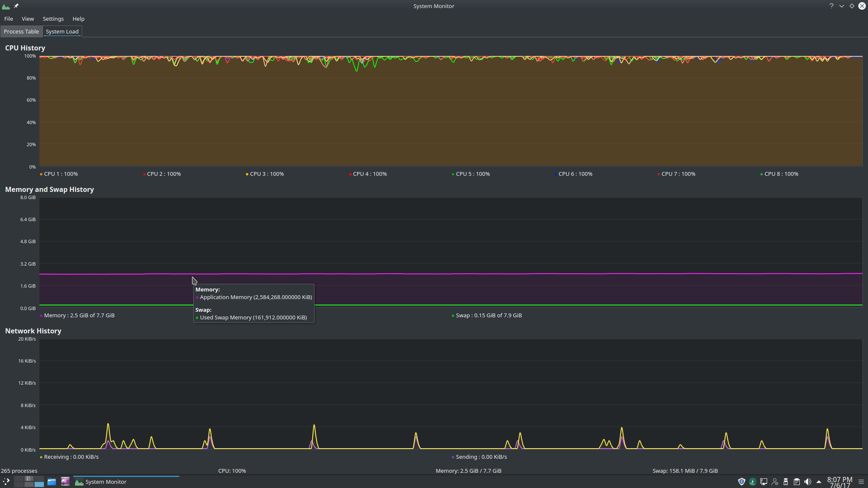Open the panel hamburger settings menu
The height and width of the screenshot is (488, 868).
click(861, 482)
